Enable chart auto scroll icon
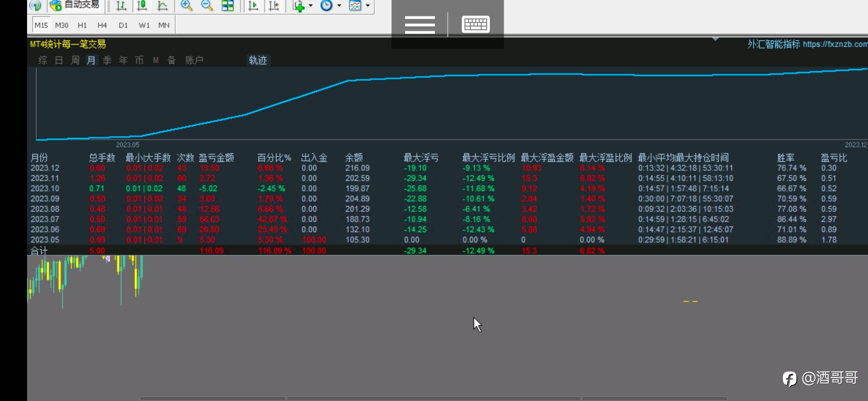 coord(253,6)
